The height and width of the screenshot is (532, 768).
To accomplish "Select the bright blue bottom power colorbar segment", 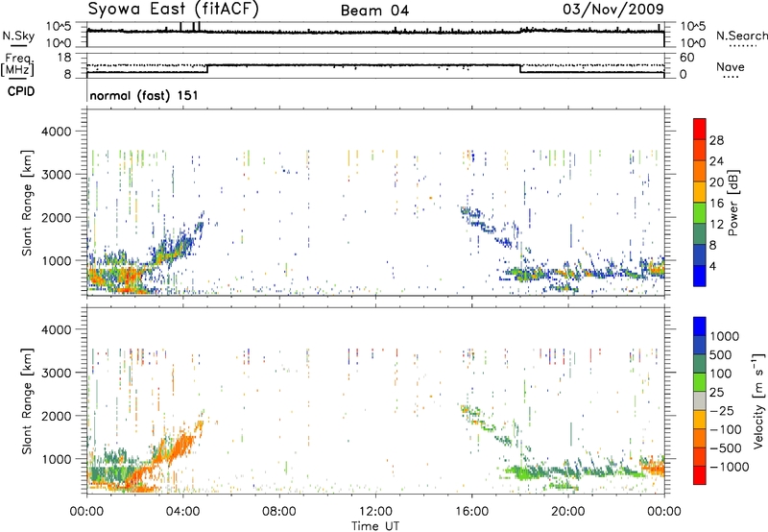I will pyautogui.click(x=700, y=277).
